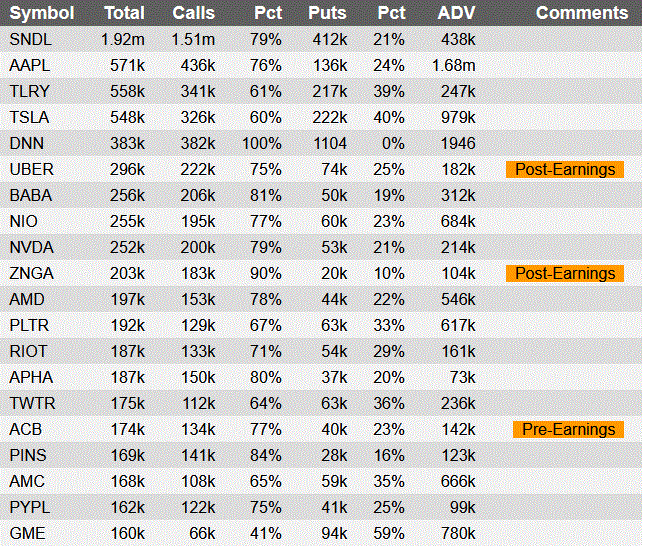This screenshot has height=557, width=667.
Task: Select the GME symbol
Action: (x=27, y=533)
